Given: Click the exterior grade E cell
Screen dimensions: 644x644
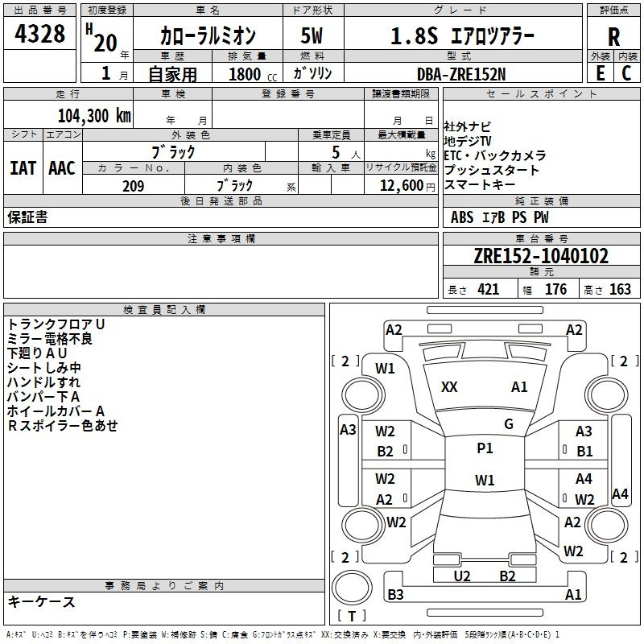Looking at the screenshot, I should tap(600, 73).
